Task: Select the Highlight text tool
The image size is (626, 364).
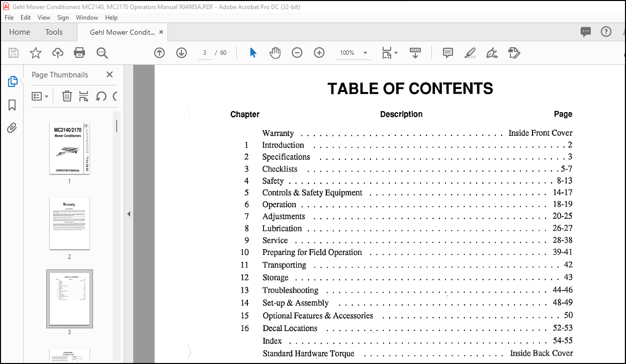Action: point(470,53)
